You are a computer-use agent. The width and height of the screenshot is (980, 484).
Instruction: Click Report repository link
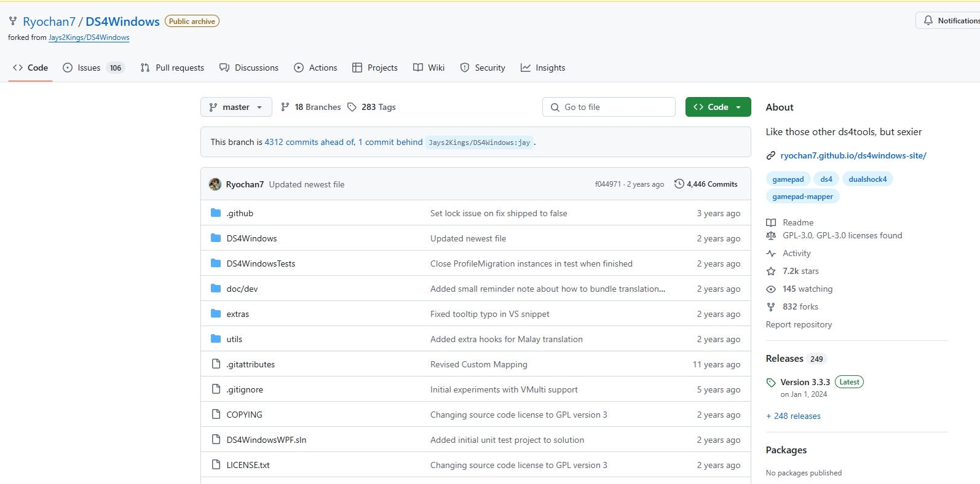pyautogui.click(x=799, y=324)
